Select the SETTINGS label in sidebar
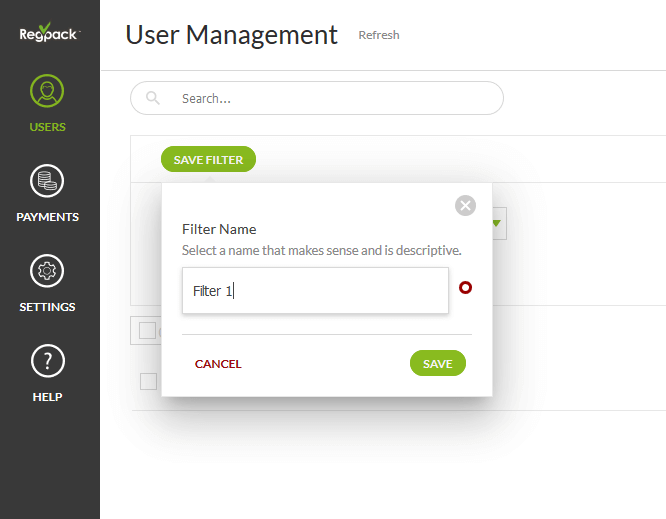The width and height of the screenshot is (666, 519). [x=47, y=307]
